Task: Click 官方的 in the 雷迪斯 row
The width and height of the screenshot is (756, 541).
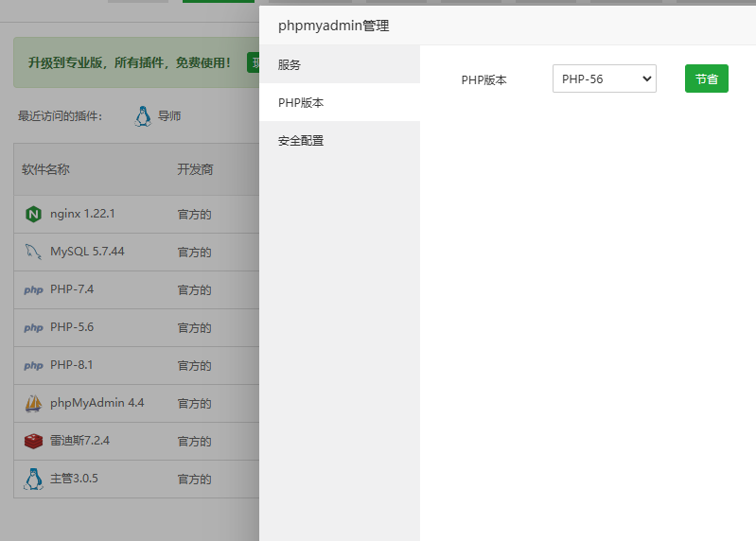Action: (194, 442)
